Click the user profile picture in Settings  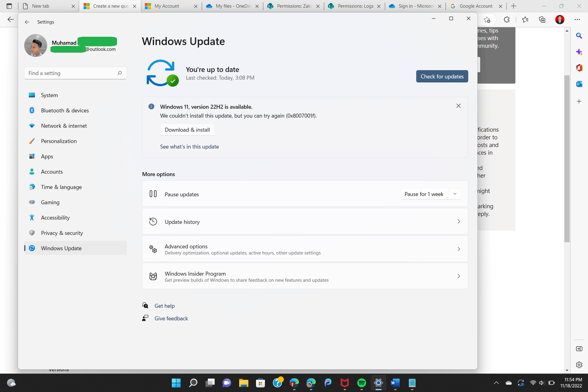click(x=36, y=45)
